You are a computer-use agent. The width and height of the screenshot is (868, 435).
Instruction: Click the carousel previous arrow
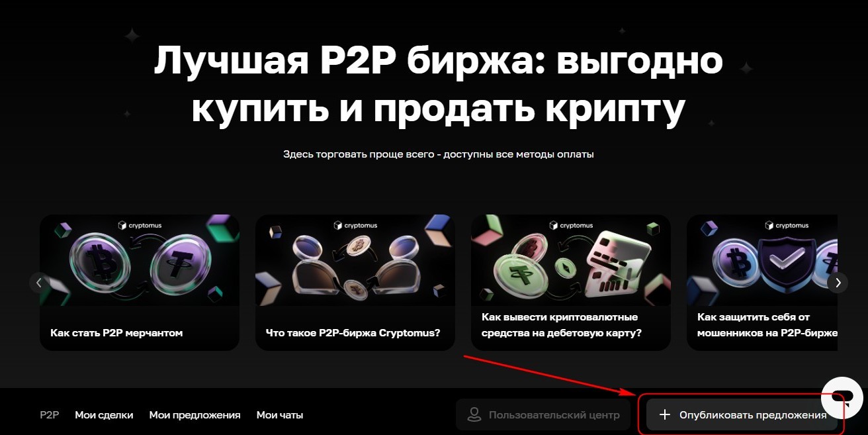click(x=39, y=283)
